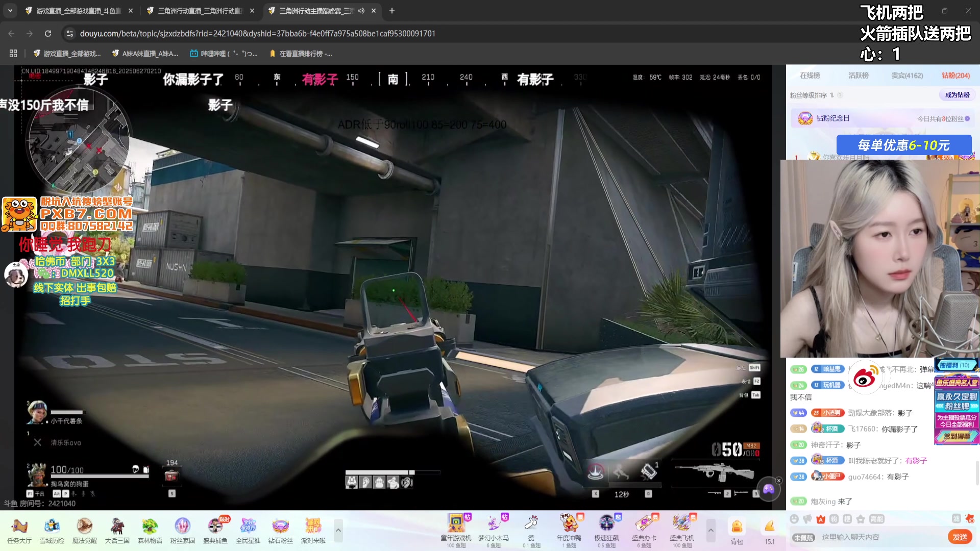Send the 童年游戏机 gift
The image size is (980, 551).
pos(456,531)
